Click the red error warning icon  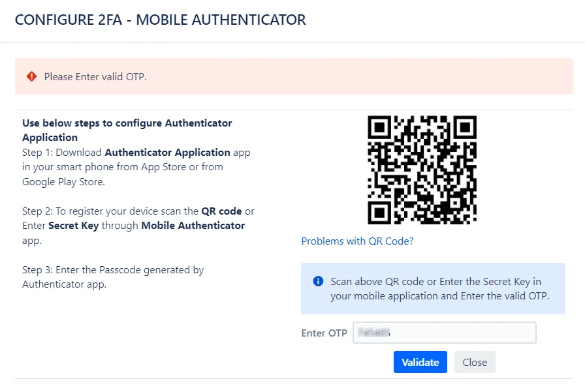point(32,76)
